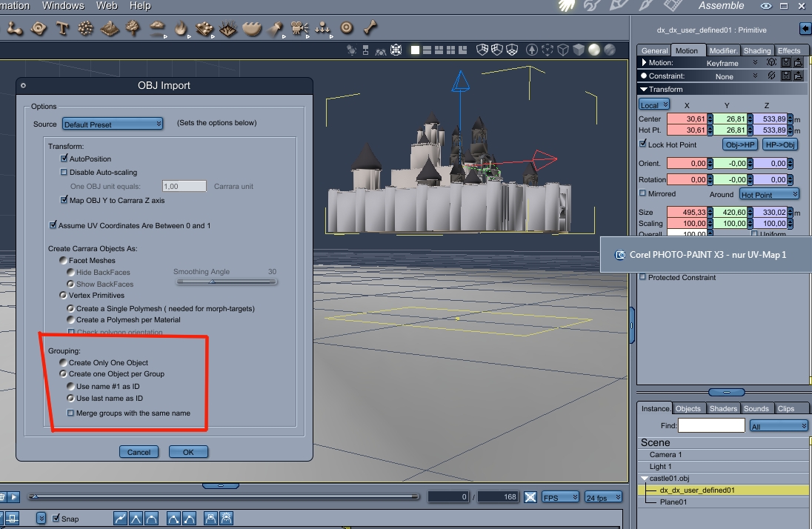This screenshot has width=812, height=529.
Task: Open the surface replicator tool
Action: click(x=204, y=28)
